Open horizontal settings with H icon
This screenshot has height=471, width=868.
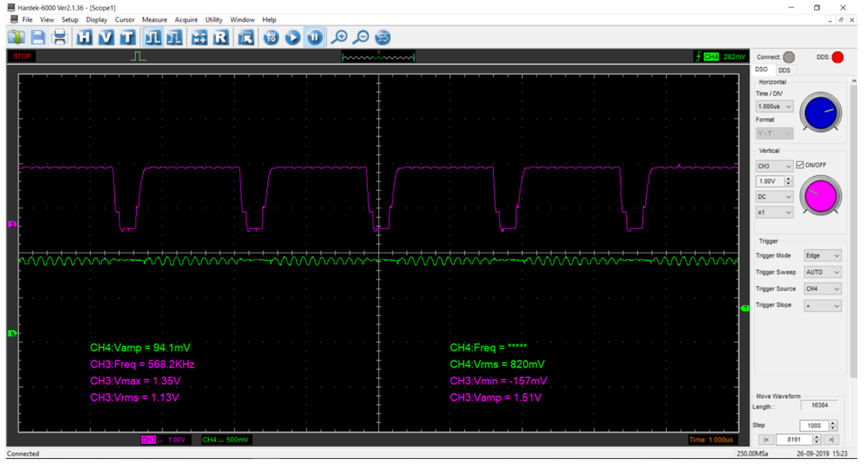point(84,37)
